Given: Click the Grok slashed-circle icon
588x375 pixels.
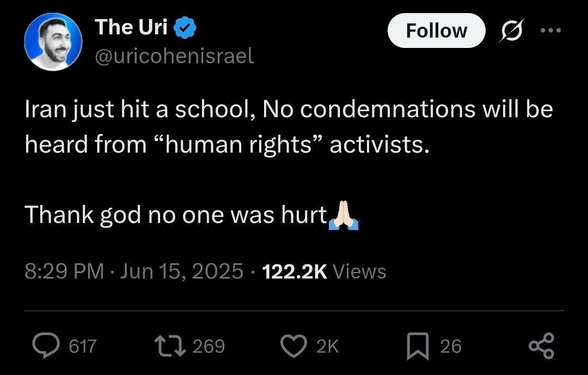Looking at the screenshot, I should coord(512,31).
